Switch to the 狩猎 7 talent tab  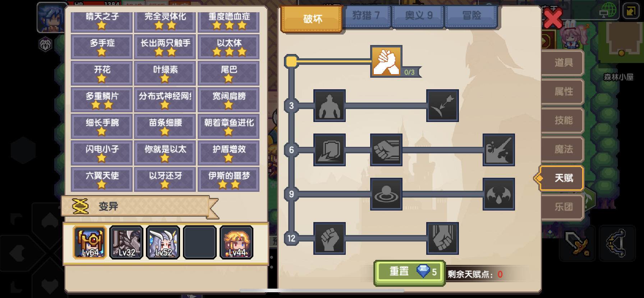coord(366,16)
